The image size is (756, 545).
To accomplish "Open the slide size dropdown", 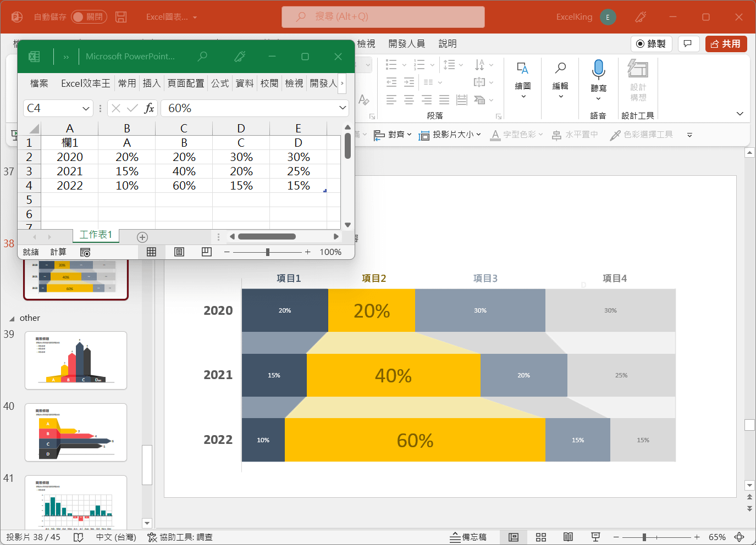I will pyautogui.click(x=450, y=135).
